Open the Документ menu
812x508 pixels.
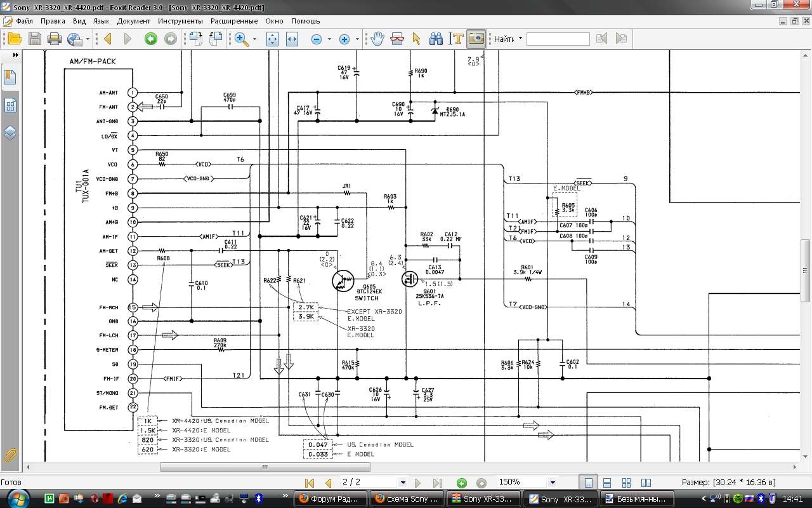(x=134, y=21)
